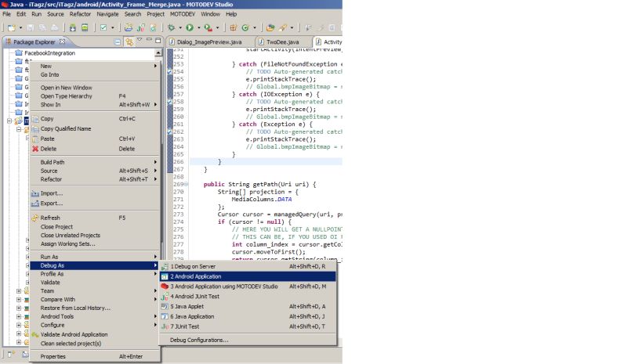
Task: Click code line 266 in editor
Action: point(266,162)
